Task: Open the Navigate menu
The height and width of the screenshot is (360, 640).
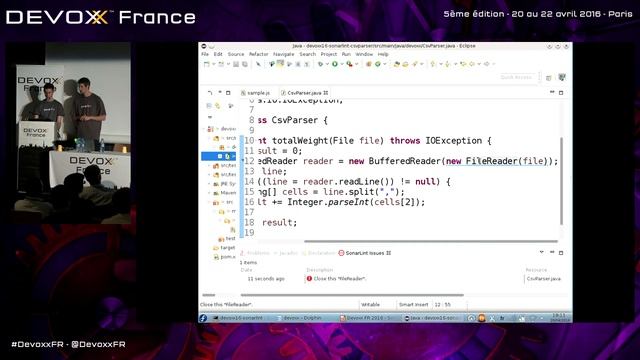Action: (x=283, y=54)
